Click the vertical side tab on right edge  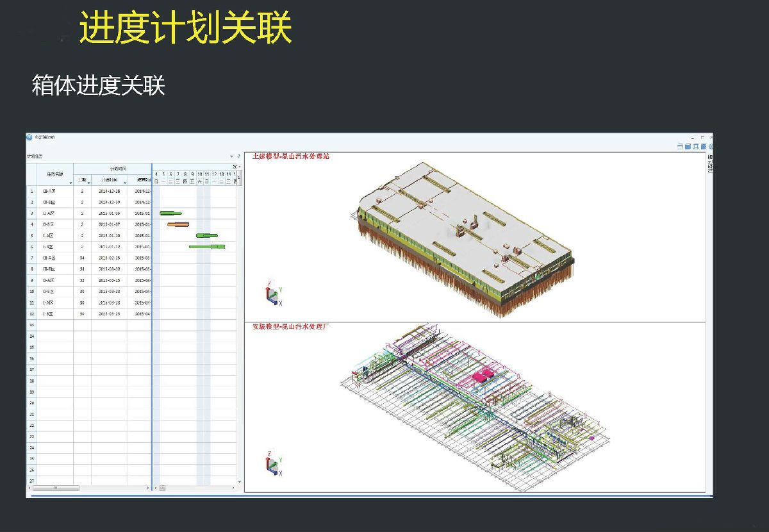[709, 163]
